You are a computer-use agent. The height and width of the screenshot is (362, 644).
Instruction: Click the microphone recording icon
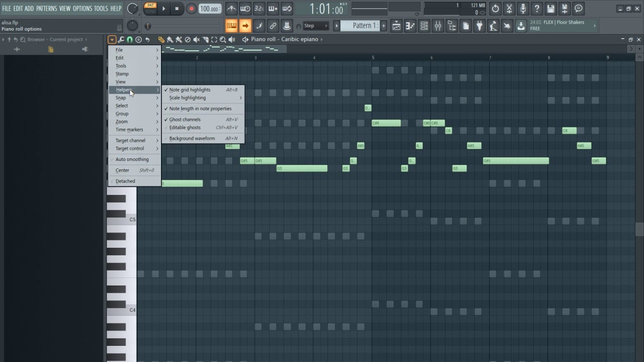pos(523,9)
